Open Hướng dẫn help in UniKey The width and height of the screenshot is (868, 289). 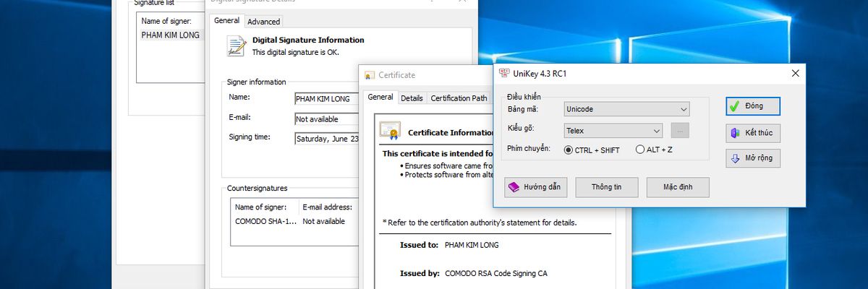click(x=535, y=187)
